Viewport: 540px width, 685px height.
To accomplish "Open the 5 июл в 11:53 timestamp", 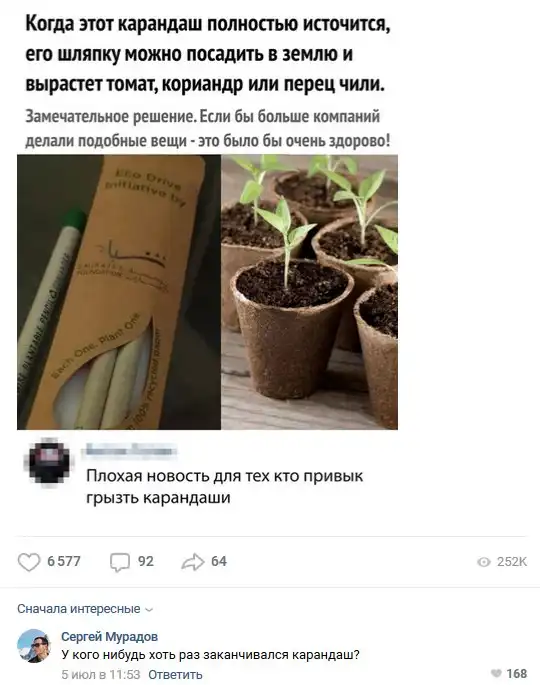I will tap(101, 675).
